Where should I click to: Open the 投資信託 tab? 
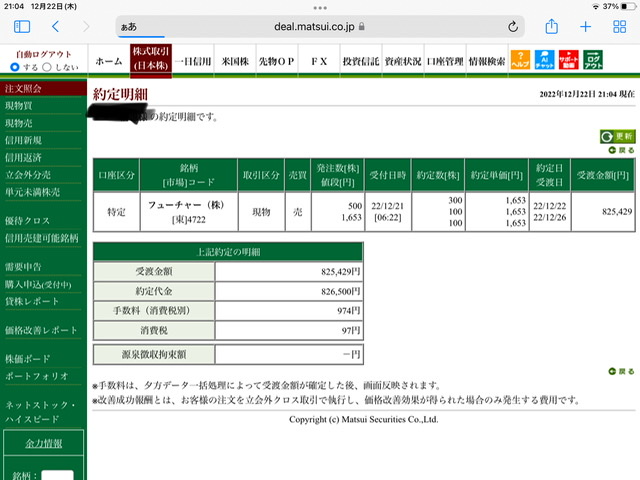pyautogui.click(x=361, y=61)
